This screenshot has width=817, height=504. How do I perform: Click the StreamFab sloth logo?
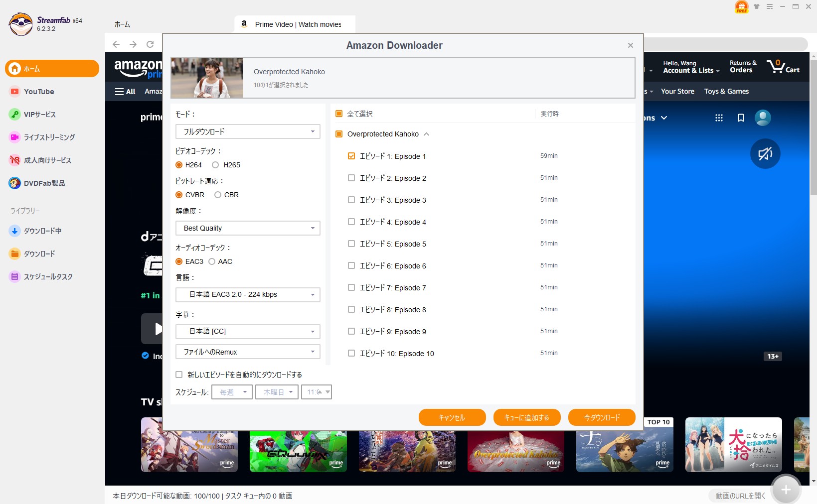(20, 24)
